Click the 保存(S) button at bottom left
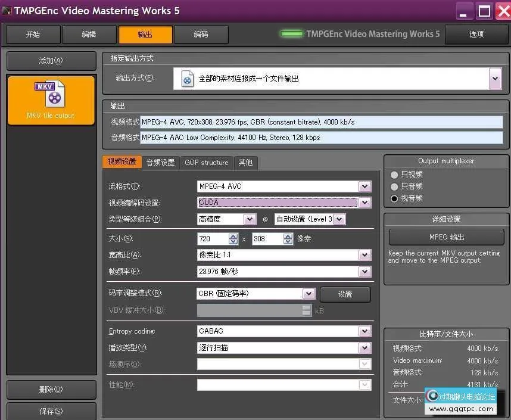 click(x=51, y=411)
